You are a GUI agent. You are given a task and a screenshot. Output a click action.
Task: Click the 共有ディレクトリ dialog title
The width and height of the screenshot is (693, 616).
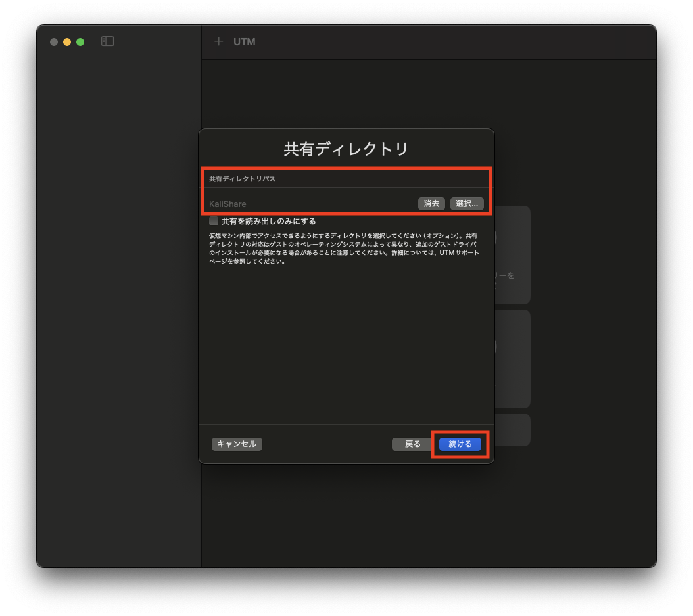(346, 149)
